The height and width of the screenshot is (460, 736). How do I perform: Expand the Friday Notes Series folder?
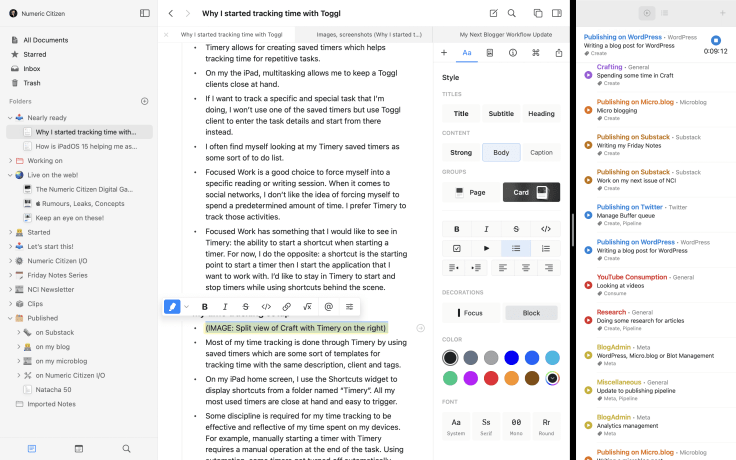pos(10,276)
